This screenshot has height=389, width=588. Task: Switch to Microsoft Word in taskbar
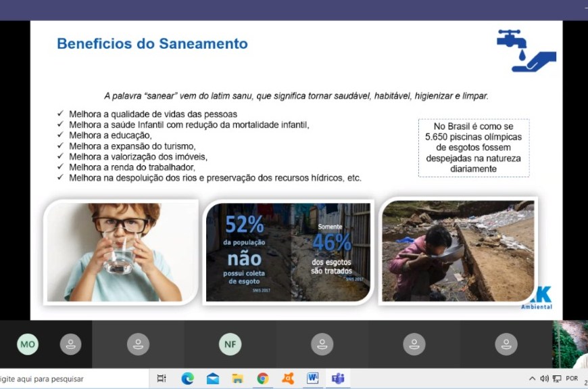pyautogui.click(x=312, y=379)
